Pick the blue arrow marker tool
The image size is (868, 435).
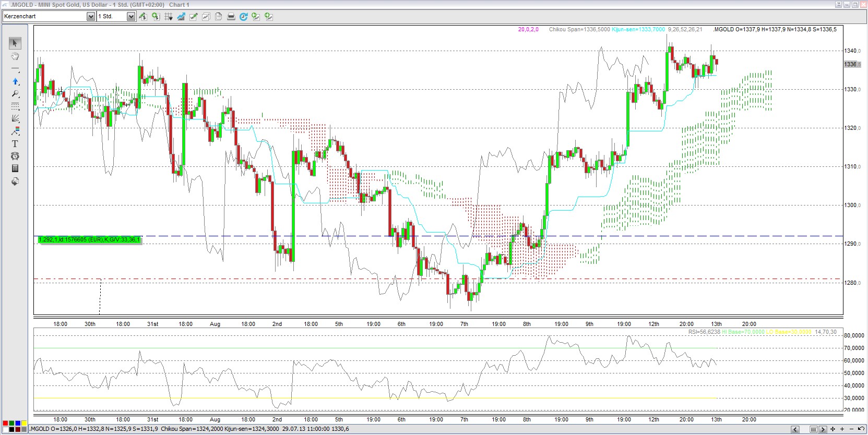click(x=15, y=81)
